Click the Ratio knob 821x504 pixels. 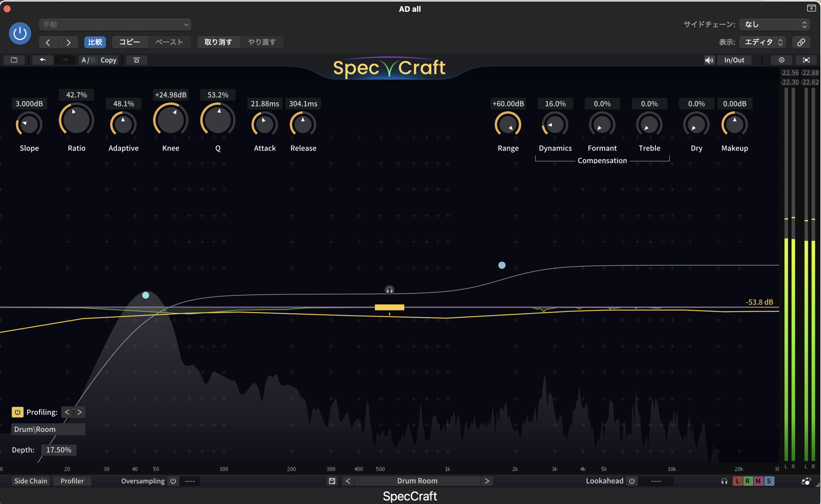76,120
